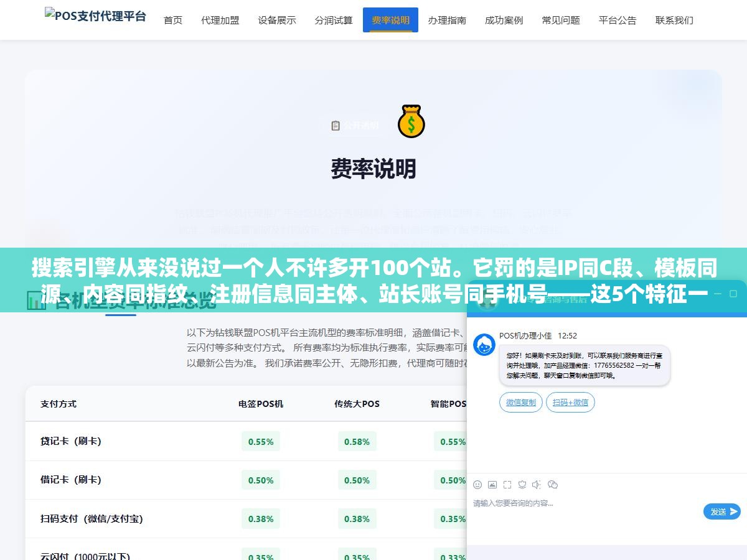This screenshot has height=560, width=747.
Task: Toggle the chat sound speaker icon
Action: [537, 484]
